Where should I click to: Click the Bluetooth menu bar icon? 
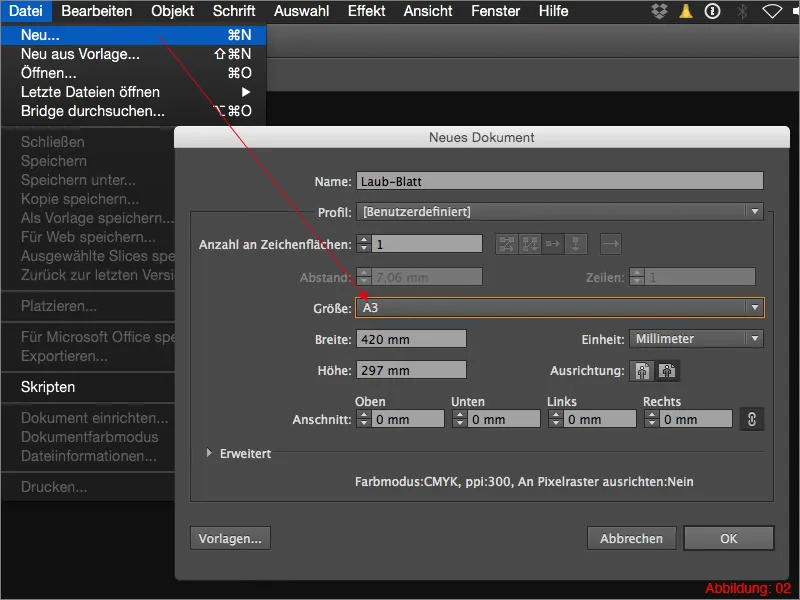(742, 11)
